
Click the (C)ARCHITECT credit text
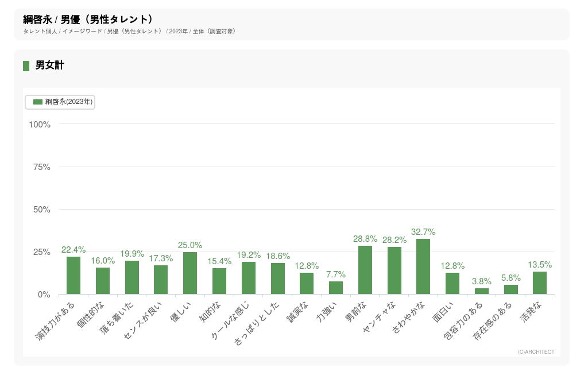click(x=536, y=352)
